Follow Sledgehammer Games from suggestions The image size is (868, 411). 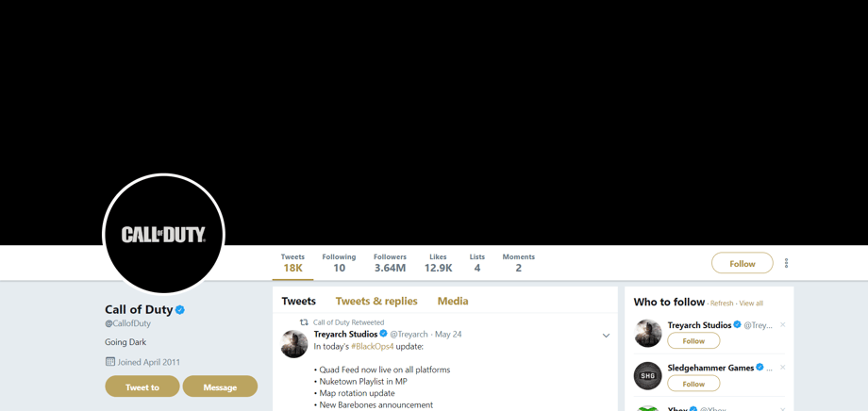pos(693,384)
